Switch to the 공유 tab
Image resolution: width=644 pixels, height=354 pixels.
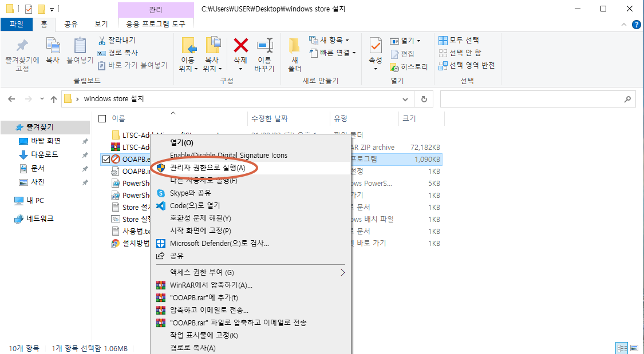click(71, 24)
